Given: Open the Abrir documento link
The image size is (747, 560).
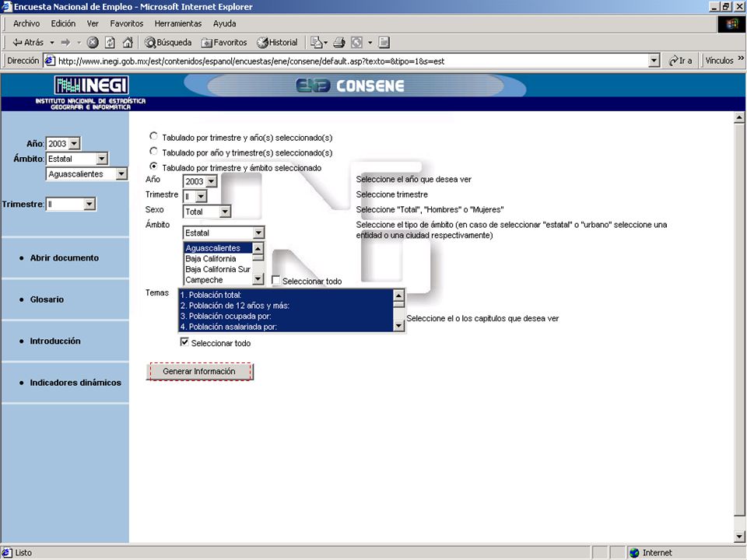Looking at the screenshot, I should 65,257.
